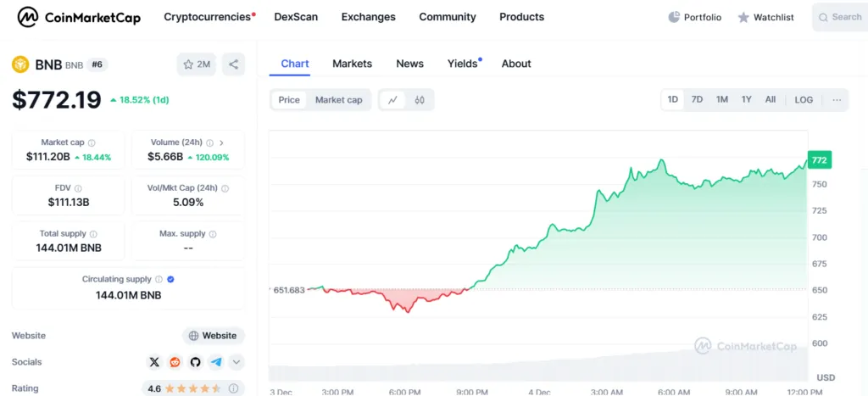
Task: Click the FDV info icon
Action: [x=78, y=188]
